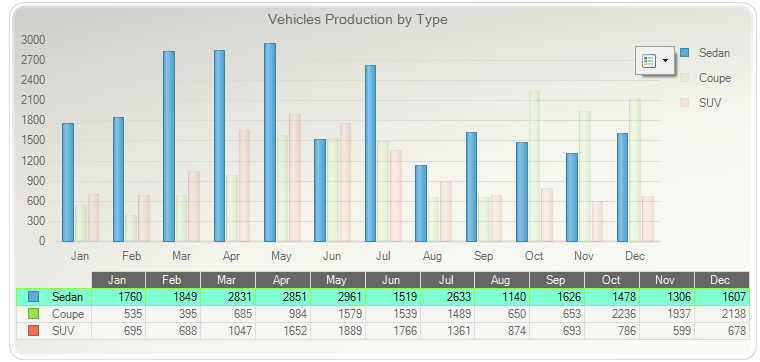Select Sedan cell value 2633
This screenshot has height=362, width=760.
447,297
